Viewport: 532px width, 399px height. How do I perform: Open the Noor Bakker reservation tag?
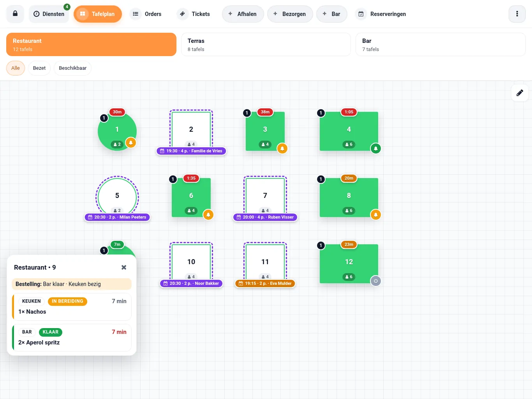click(x=191, y=283)
